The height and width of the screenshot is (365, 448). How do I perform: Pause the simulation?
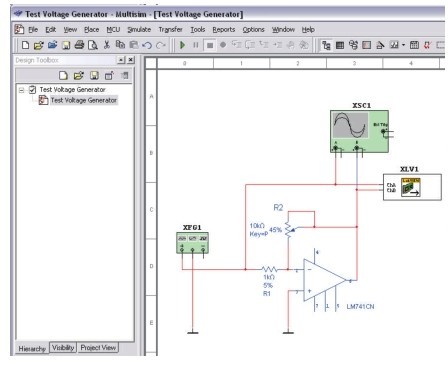pyautogui.click(x=196, y=45)
